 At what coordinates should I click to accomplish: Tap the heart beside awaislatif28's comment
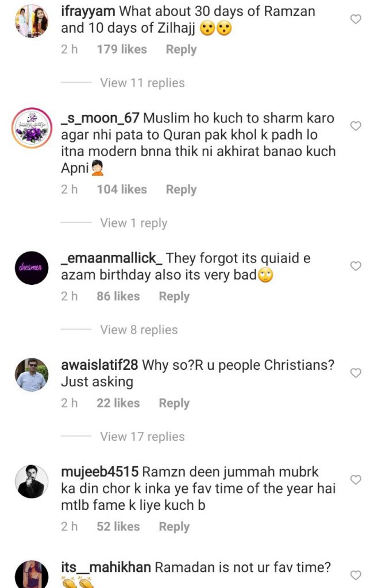pos(356,373)
